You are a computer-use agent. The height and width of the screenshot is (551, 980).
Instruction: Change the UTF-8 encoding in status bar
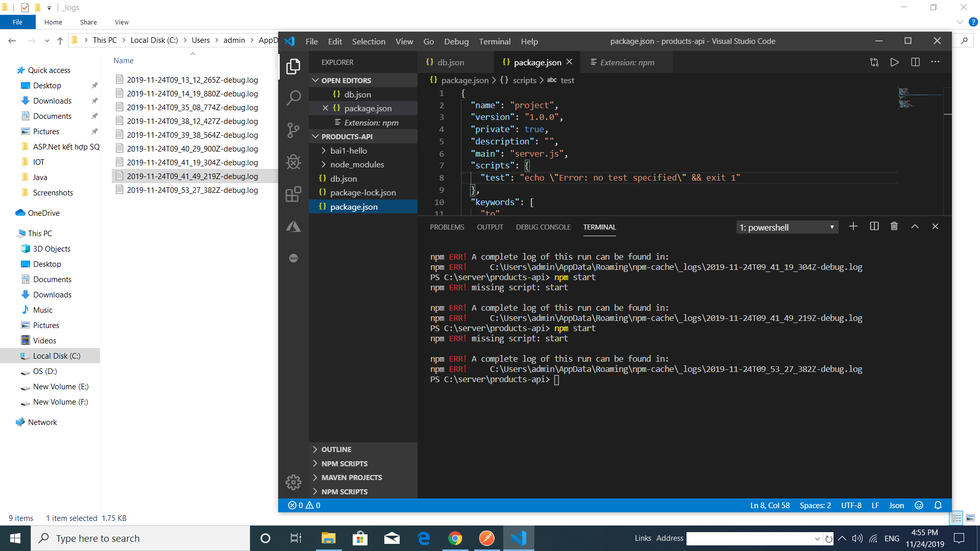pos(851,505)
